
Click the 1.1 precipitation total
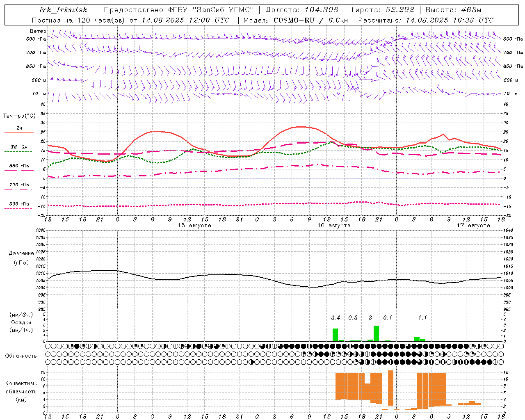tap(422, 317)
